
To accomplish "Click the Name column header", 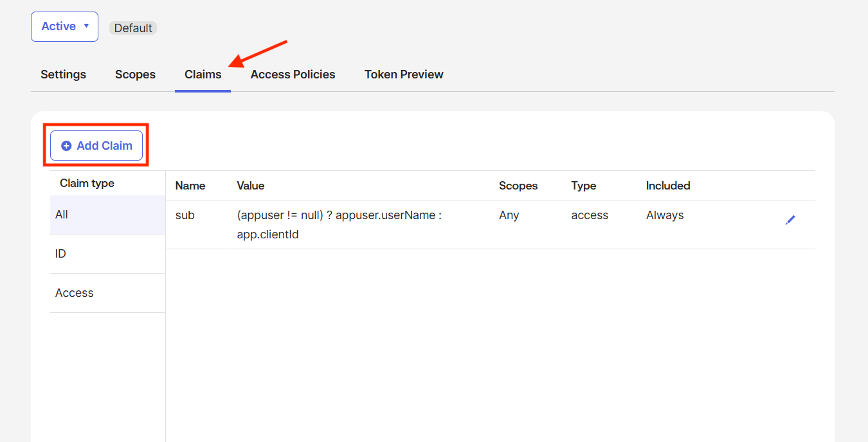I will click(190, 186).
